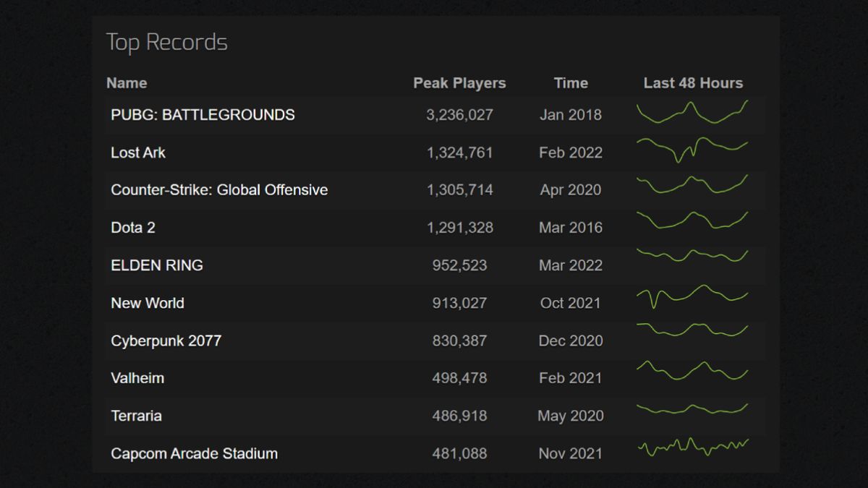The width and height of the screenshot is (868, 488).
Task: Open Counter-Strike: Global Offensive's stats page
Action: (219, 189)
